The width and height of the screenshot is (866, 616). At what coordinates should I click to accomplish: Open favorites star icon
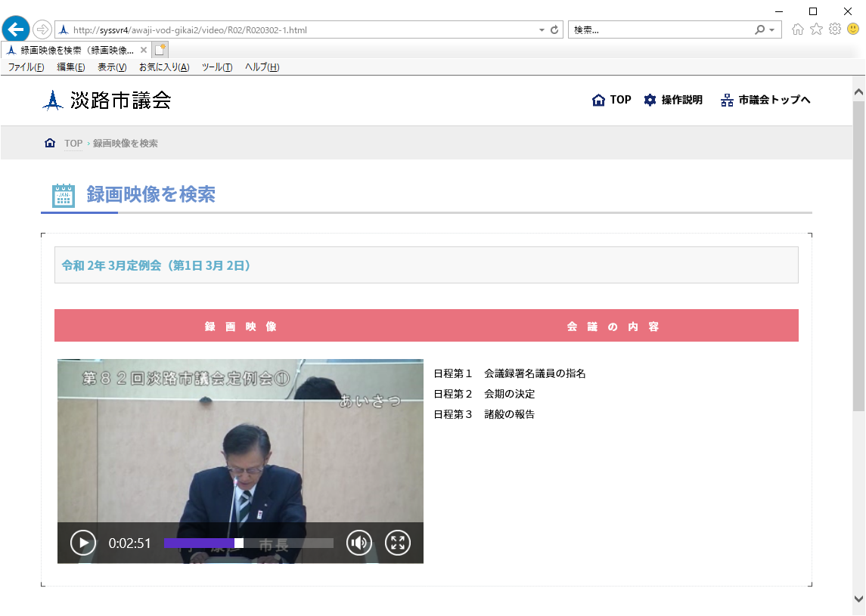pos(816,29)
